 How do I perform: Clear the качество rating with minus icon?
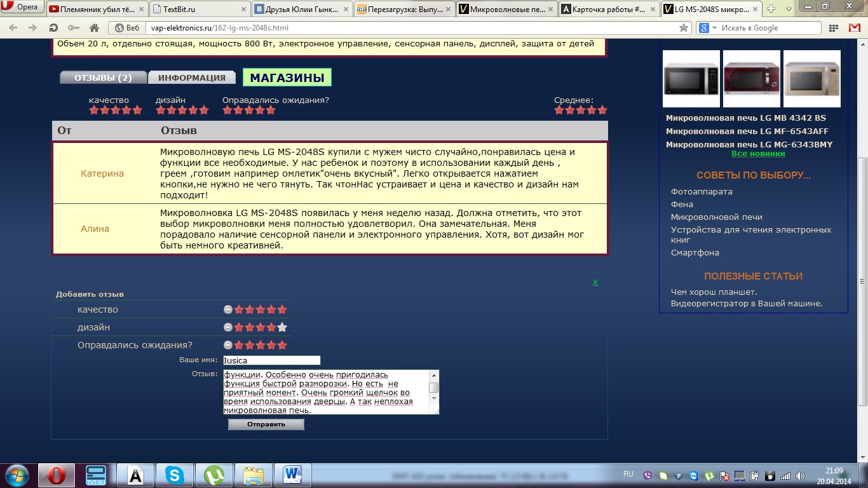point(228,309)
